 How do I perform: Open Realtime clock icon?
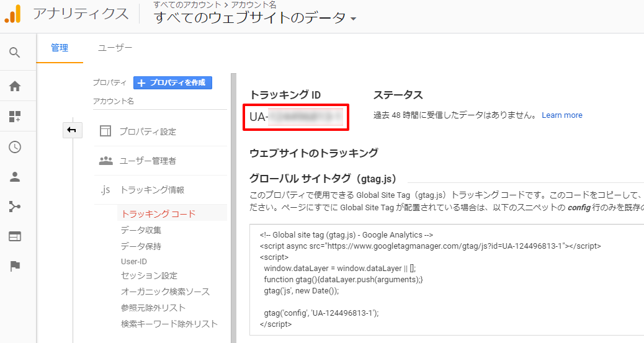tap(15, 147)
